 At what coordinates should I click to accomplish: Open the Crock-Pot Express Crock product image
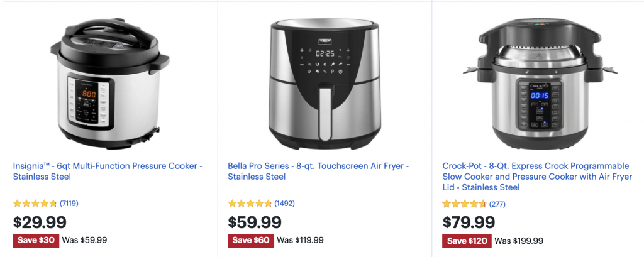pyautogui.click(x=540, y=84)
